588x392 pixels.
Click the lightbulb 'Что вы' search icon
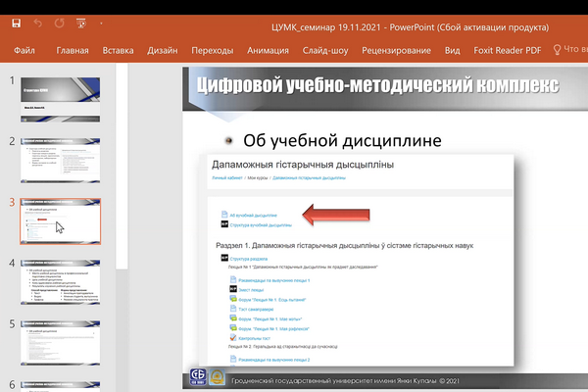[556, 48]
